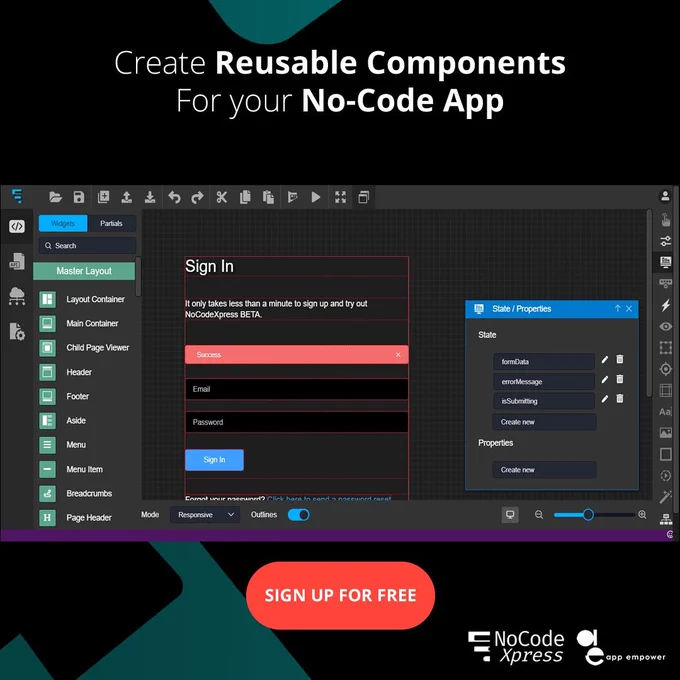Run preview with play icon
Image resolution: width=680 pixels, height=680 pixels.
[x=316, y=197]
